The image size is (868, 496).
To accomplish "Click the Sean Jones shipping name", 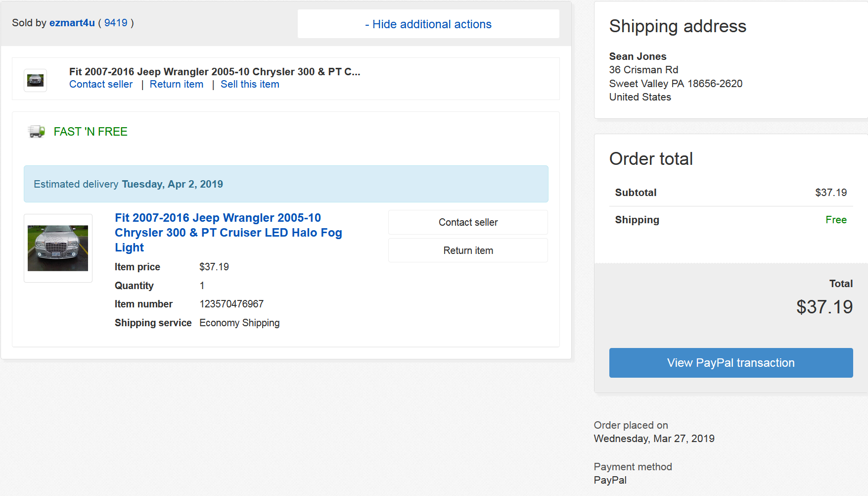I will click(x=638, y=56).
